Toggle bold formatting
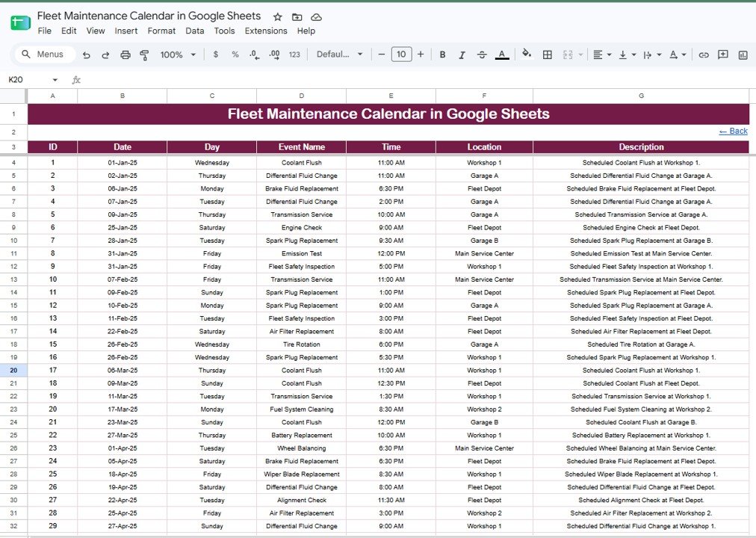This screenshot has width=756, height=538. [442, 55]
